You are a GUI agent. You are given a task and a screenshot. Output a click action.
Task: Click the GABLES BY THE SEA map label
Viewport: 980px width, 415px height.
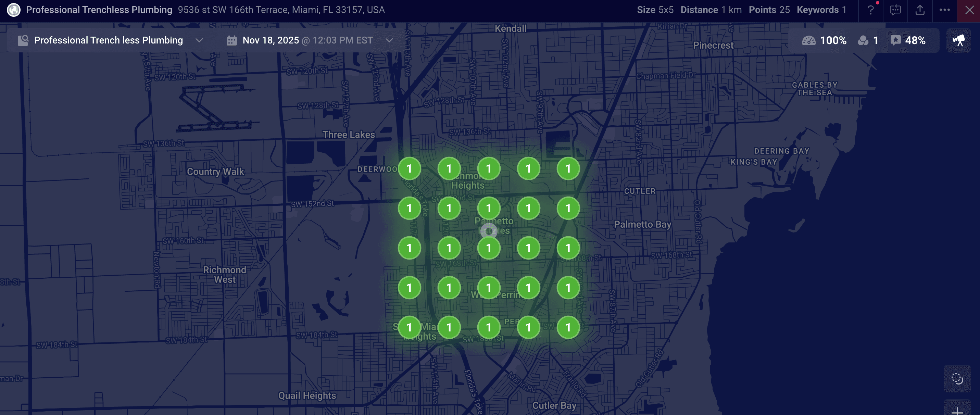pos(815,89)
